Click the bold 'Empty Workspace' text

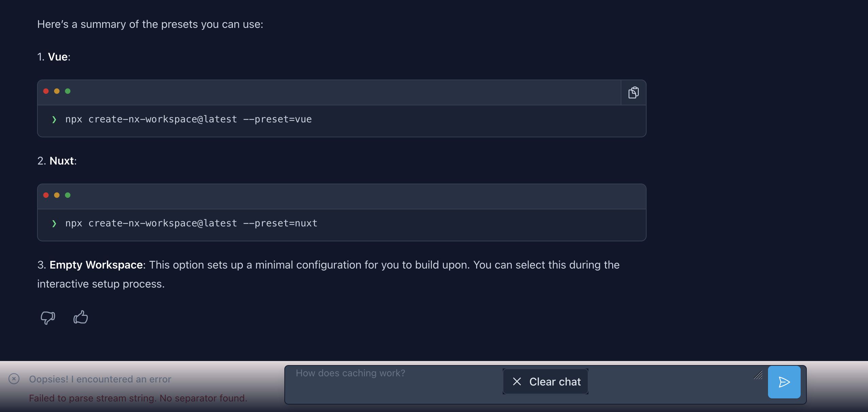(x=96, y=265)
